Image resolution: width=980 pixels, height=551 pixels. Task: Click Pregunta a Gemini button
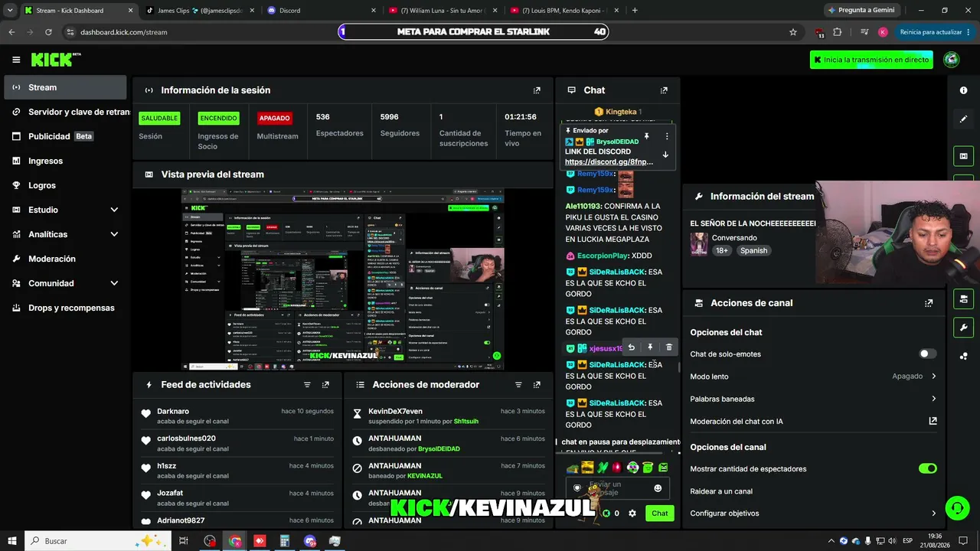[861, 11]
